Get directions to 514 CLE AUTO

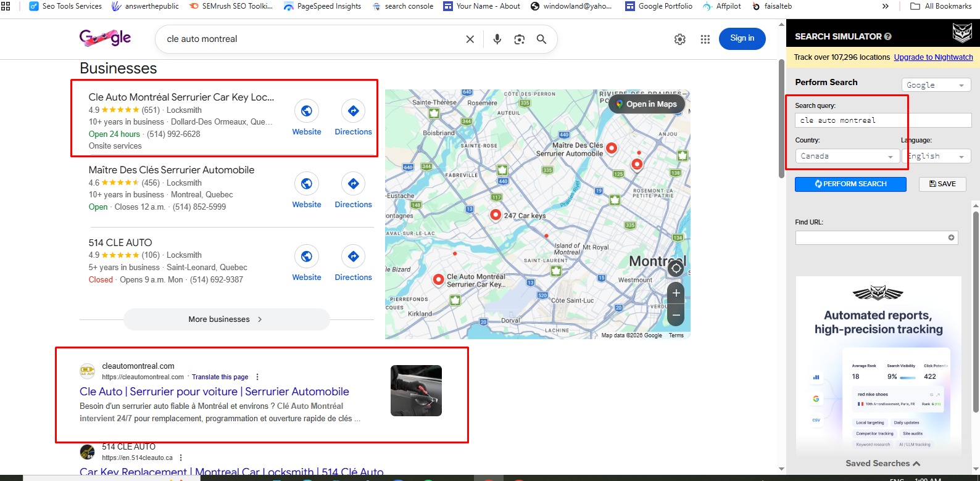pyautogui.click(x=353, y=263)
